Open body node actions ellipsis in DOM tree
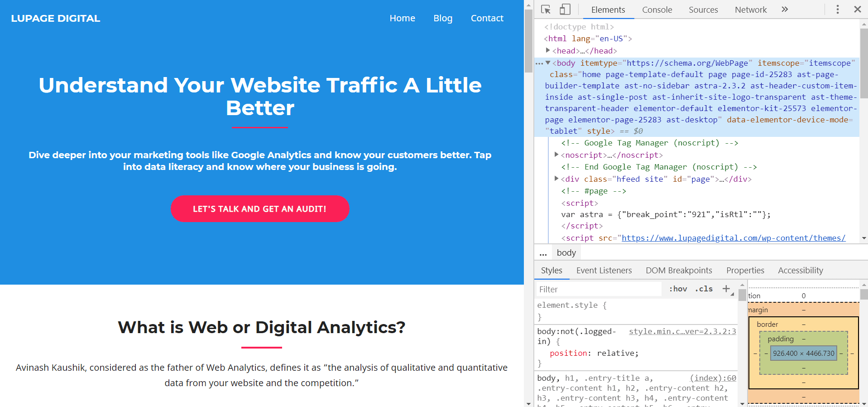This screenshot has width=868, height=407. (x=539, y=63)
